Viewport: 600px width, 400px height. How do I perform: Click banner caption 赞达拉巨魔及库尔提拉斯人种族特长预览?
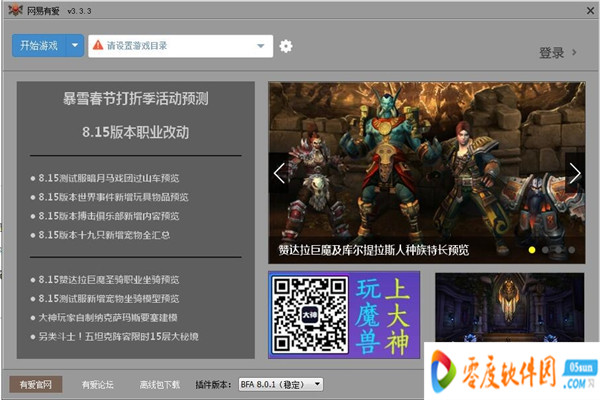[373, 250]
